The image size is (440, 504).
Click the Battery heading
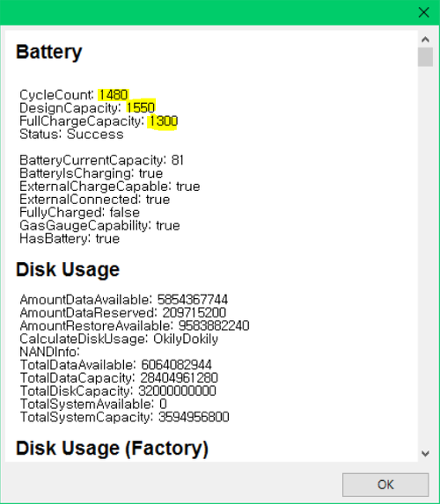coord(49,52)
